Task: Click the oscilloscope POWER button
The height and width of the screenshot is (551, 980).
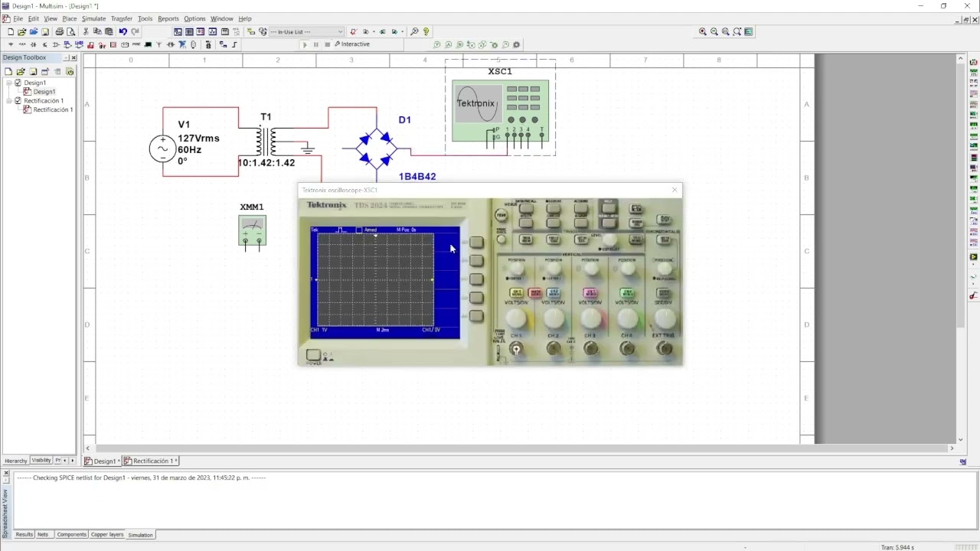Action: (x=313, y=355)
